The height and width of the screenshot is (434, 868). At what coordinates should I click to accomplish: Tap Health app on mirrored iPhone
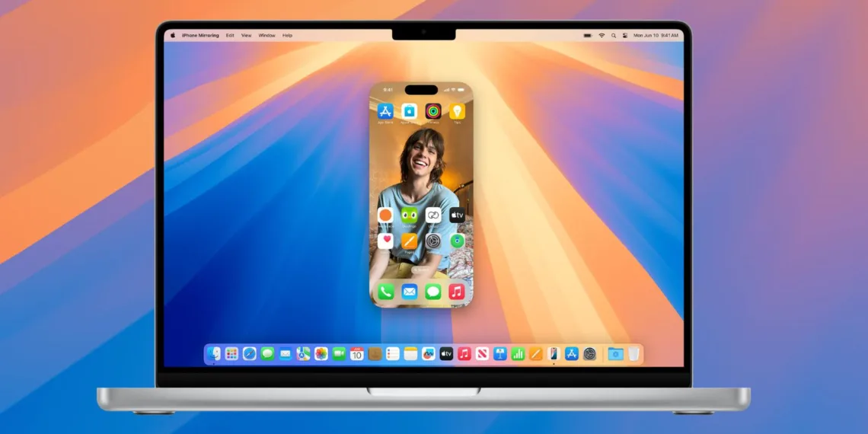(385, 241)
